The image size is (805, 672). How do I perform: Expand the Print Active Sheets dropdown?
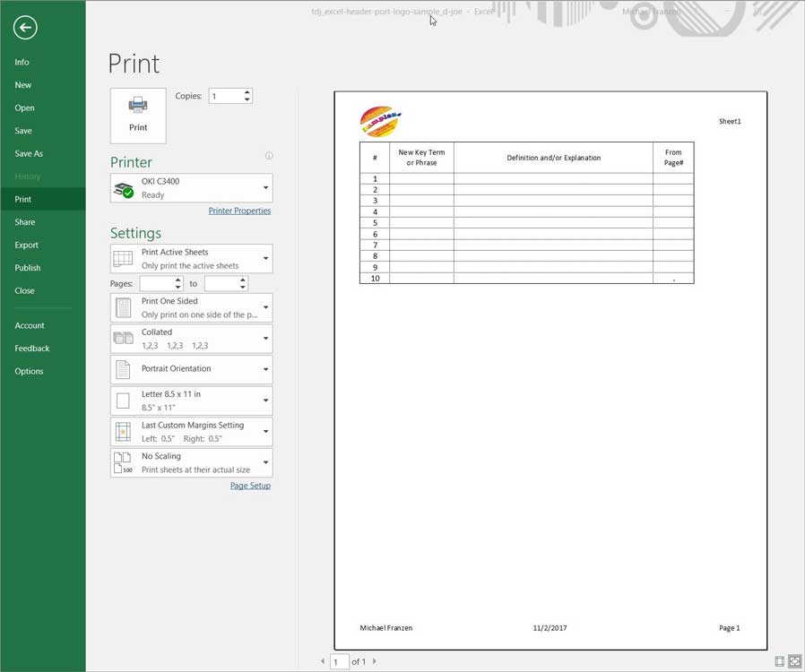click(191, 259)
